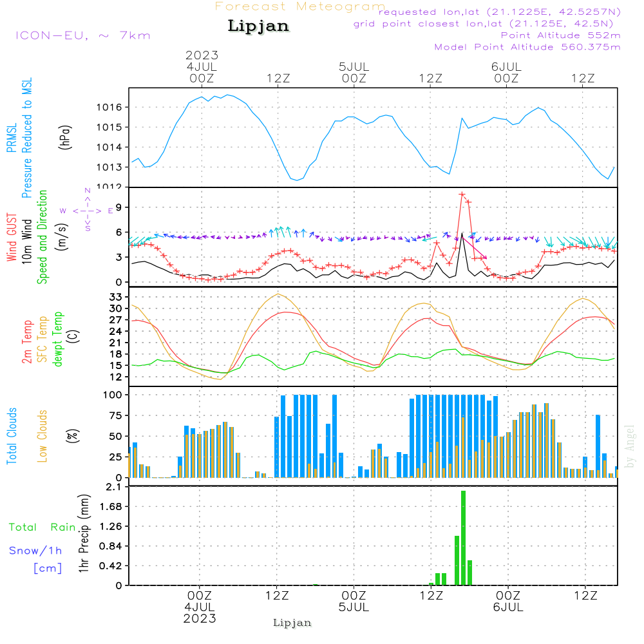Click the Wind GUST axis label

12,238
